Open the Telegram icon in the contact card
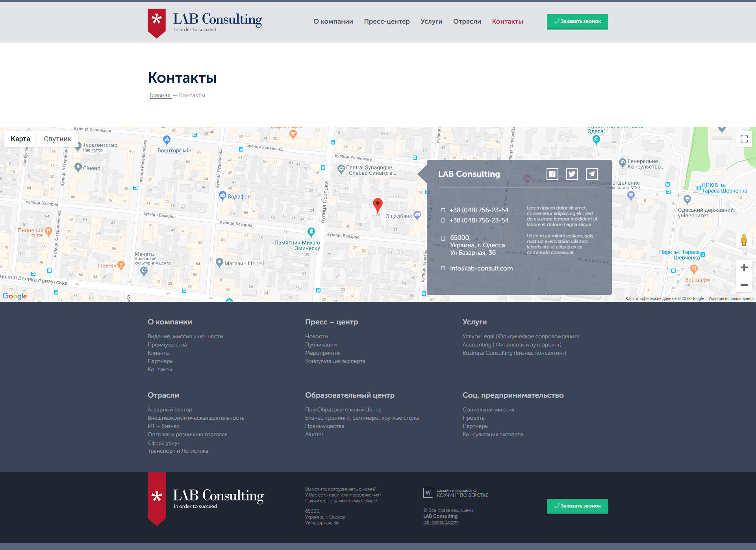The height and width of the screenshot is (550, 756). coord(591,174)
